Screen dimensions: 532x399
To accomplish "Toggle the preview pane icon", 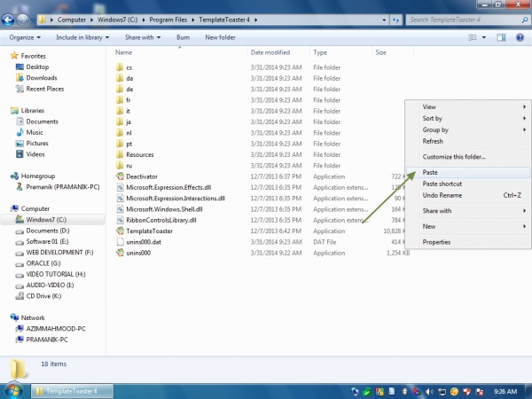I will (x=501, y=37).
